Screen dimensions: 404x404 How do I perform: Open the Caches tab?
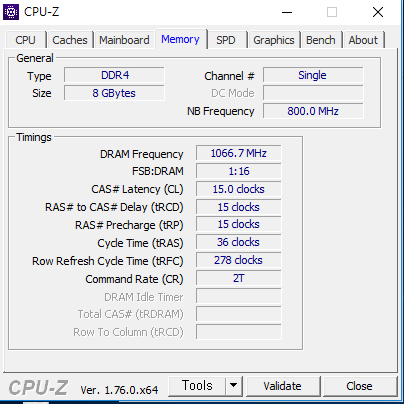click(70, 40)
